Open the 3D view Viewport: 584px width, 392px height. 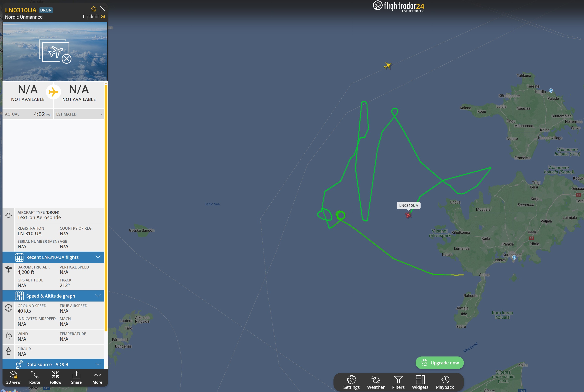coord(13,378)
